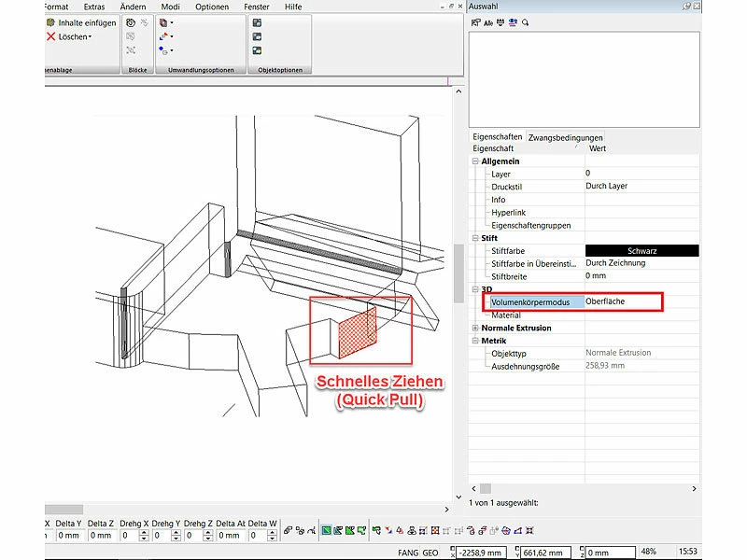Click the first icon in Blöcke group
Image resolution: width=747 pixels, height=560 pixels.
[131, 22]
